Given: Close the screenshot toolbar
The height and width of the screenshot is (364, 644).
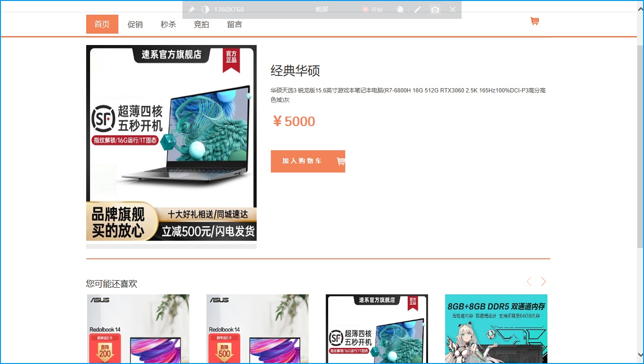Looking at the screenshot, I should (x=453, y=9).
